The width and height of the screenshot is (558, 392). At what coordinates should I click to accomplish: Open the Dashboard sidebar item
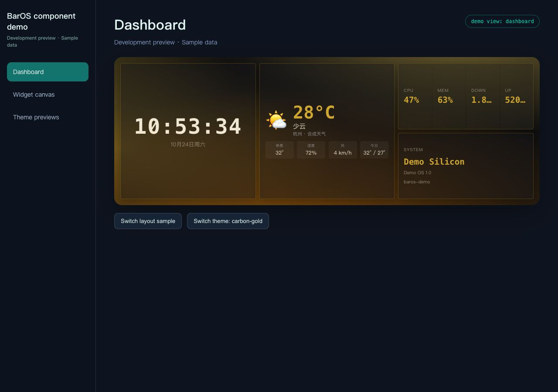pyautogui.click(x=48, y=72)
